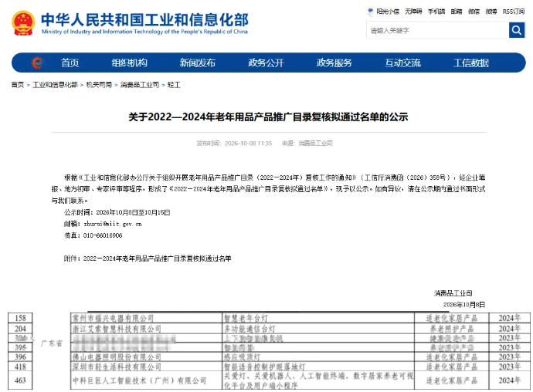The width and height of the screenshot is (533, 392).
Task: Open the 政务服务 navigation item
Action: 334,63
